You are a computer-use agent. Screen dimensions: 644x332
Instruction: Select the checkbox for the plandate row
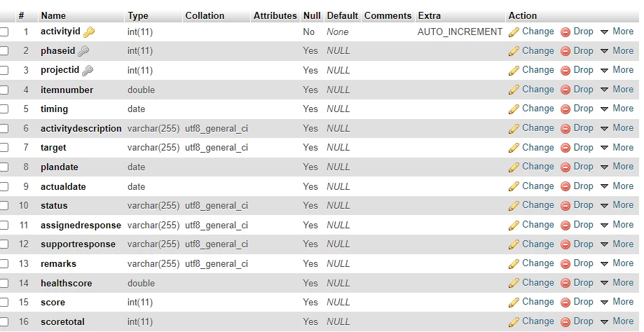point(4,167)
